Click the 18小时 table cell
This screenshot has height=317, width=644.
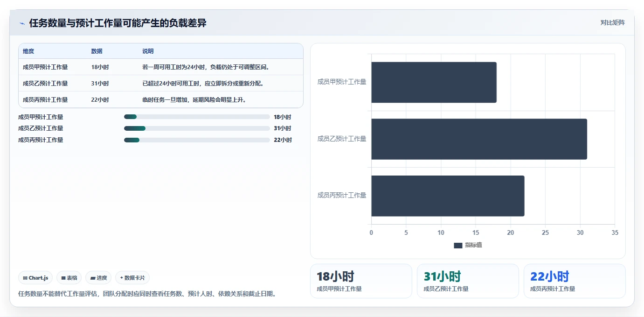point(100,67)
